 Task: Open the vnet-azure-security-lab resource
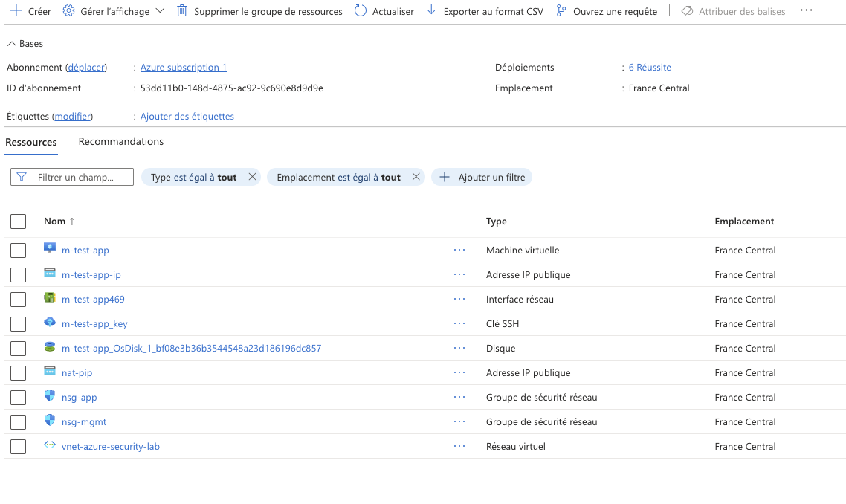pos(111,447)
